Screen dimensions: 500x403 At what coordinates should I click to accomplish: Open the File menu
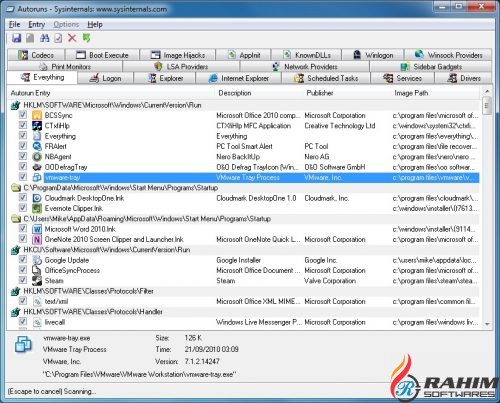(x=14, y=24)
